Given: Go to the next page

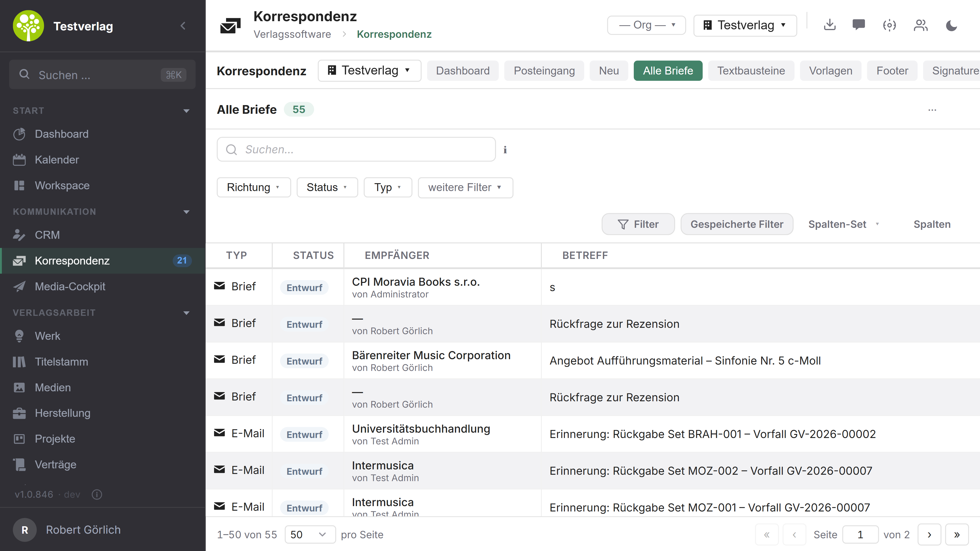Looking at the screenshot, I should [x=929, y=535].
